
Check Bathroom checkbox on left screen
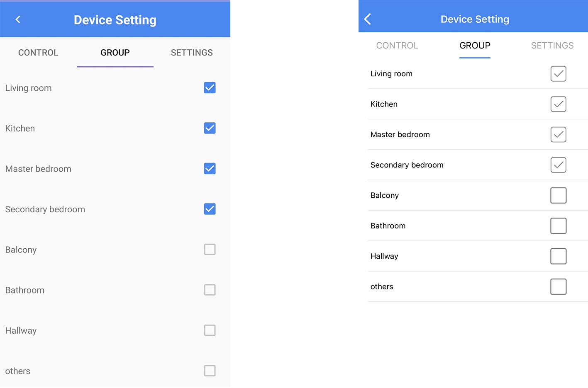pyautogui.click(x=210, y=290)
